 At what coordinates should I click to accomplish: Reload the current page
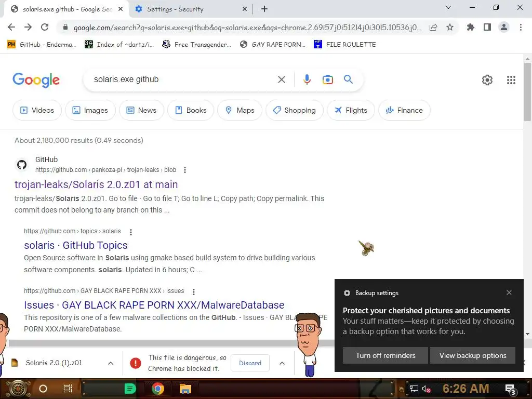[x=45, y=27]
